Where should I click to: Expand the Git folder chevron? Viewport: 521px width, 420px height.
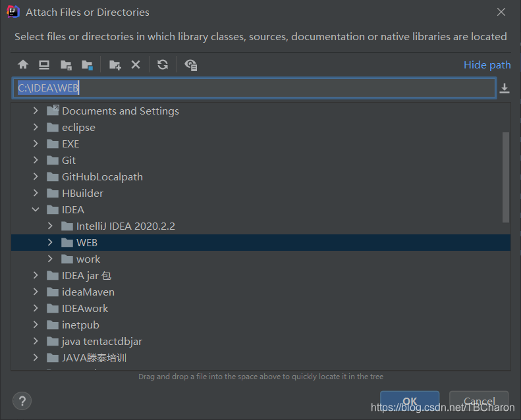36,160
